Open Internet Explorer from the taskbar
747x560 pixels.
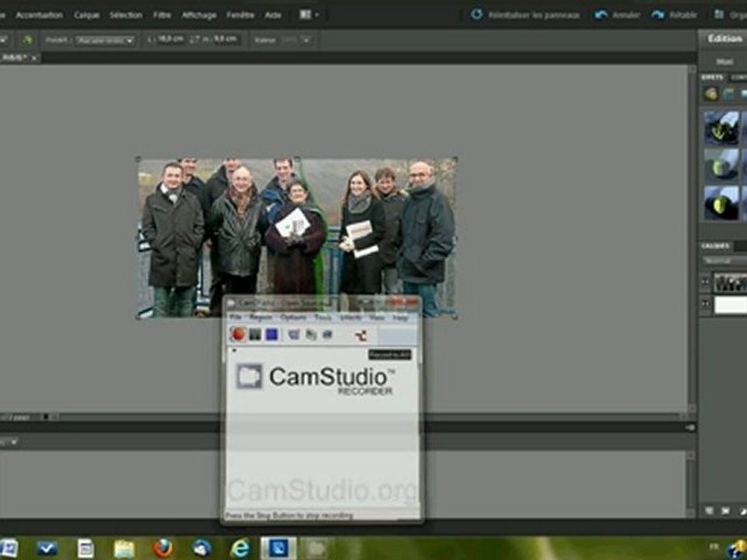[x=240, y=548]
